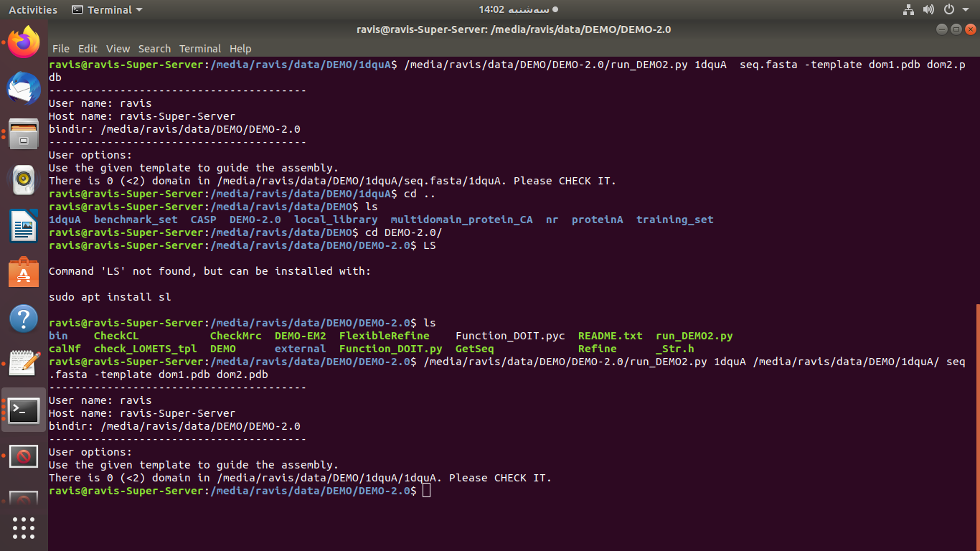This screenshot has height=551, width=980.
Task: Open the Files manager dock icon
Action: coord(24,134)
